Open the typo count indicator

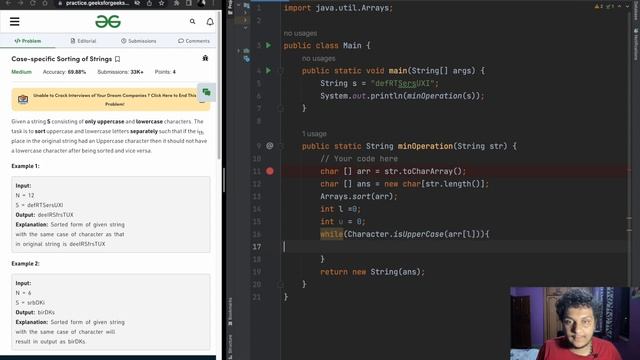pyautogui.click(x=610, y=6)
